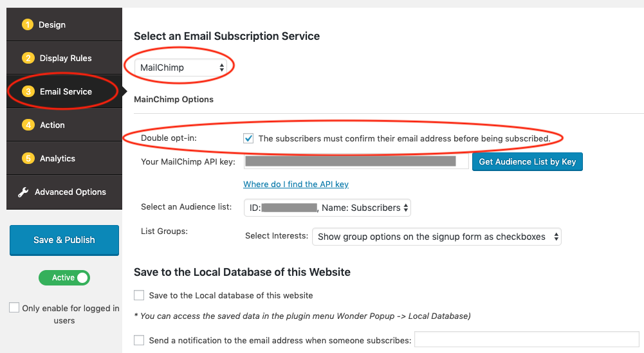Uncheck the Double opt-in checkbox
This screenshot has height=353, width=644.
point(248,138)
